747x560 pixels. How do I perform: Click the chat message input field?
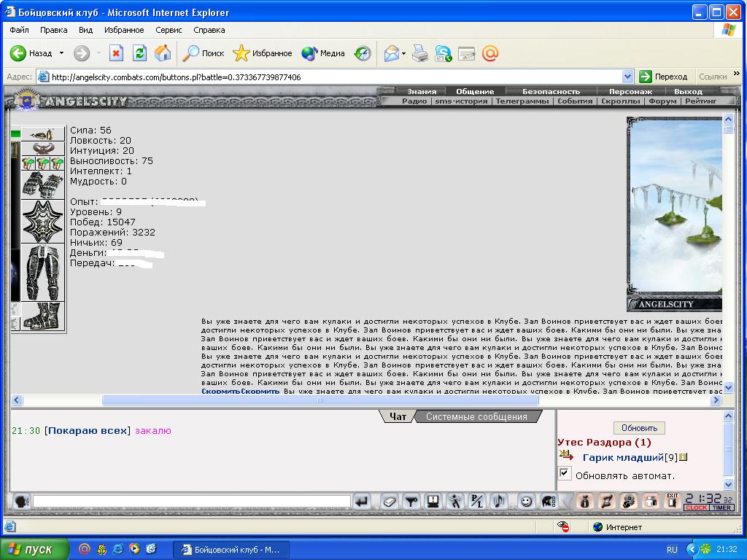(x=192, y=501)
